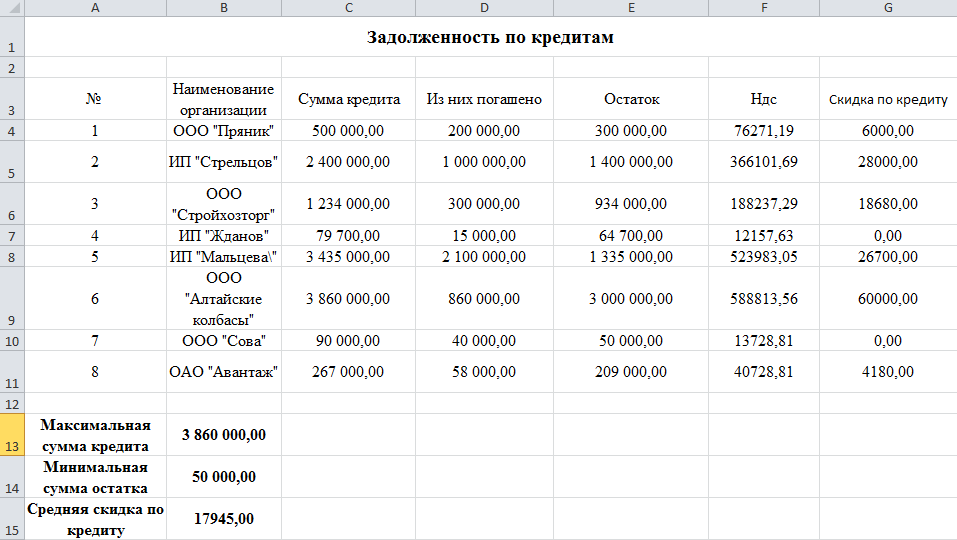The width and height of the screenshot is (957, 540).
Task: Select "Средняя скидка по кредиту" label cell
Action: (x=95, y=519)
